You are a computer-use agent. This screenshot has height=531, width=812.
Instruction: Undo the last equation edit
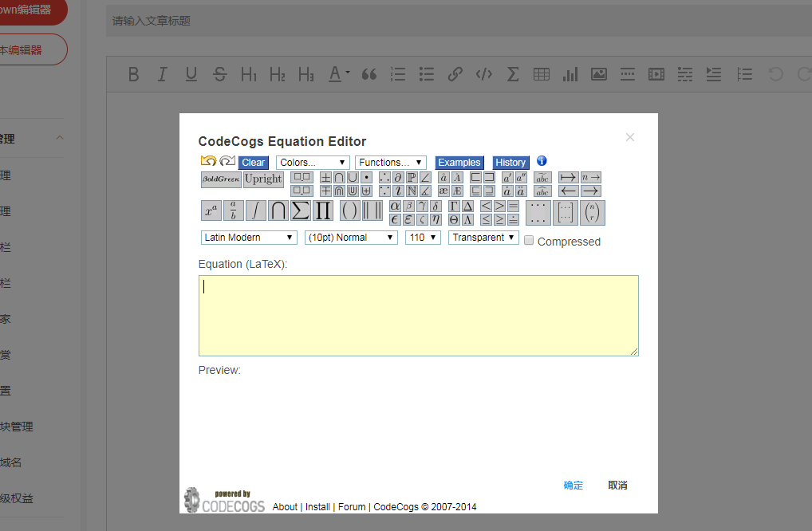(208, 161)
